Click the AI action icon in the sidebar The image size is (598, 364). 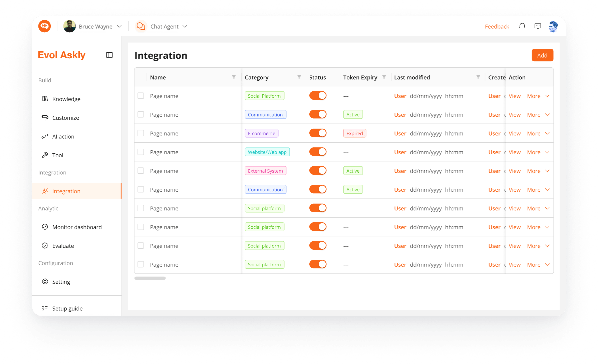click(x=45, y=136)
